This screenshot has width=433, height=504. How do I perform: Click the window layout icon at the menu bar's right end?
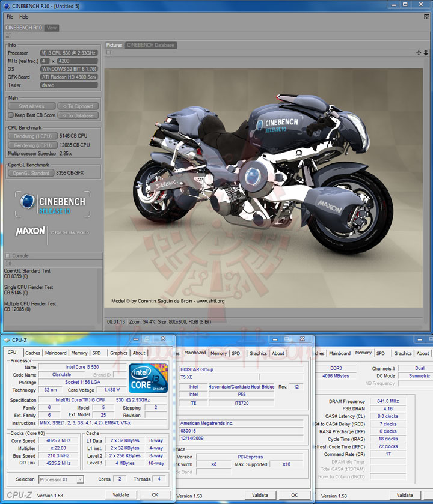click(426, 17)
